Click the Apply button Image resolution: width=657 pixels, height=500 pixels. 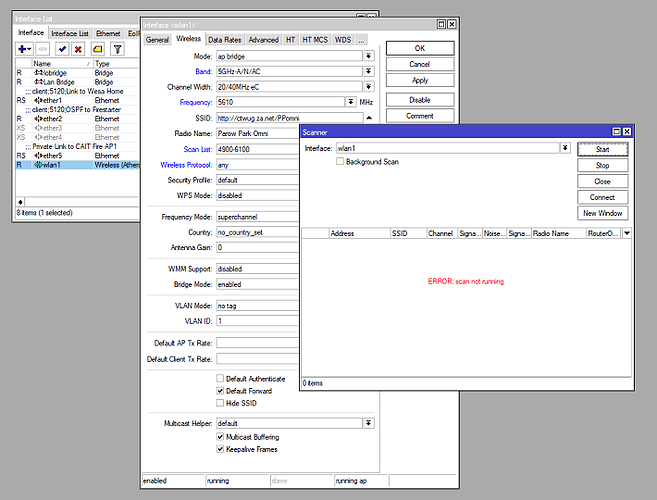[x=419, y=80]
